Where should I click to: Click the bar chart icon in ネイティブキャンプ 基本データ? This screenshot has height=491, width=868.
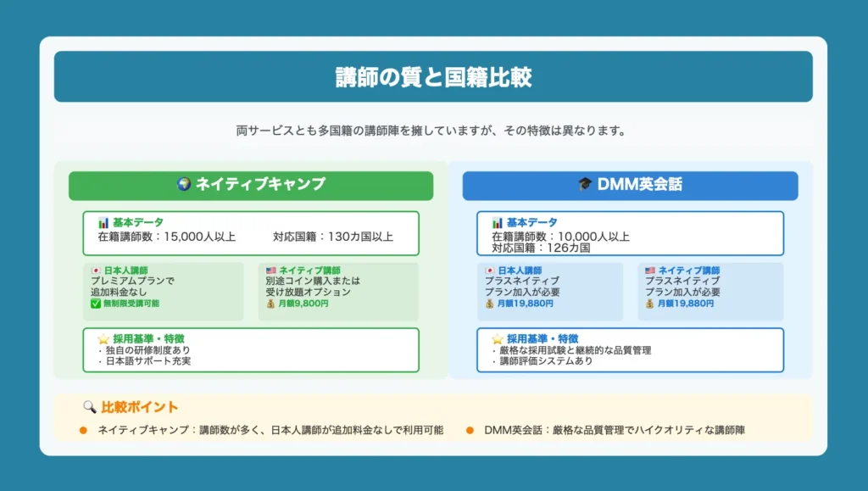(103, 222)
